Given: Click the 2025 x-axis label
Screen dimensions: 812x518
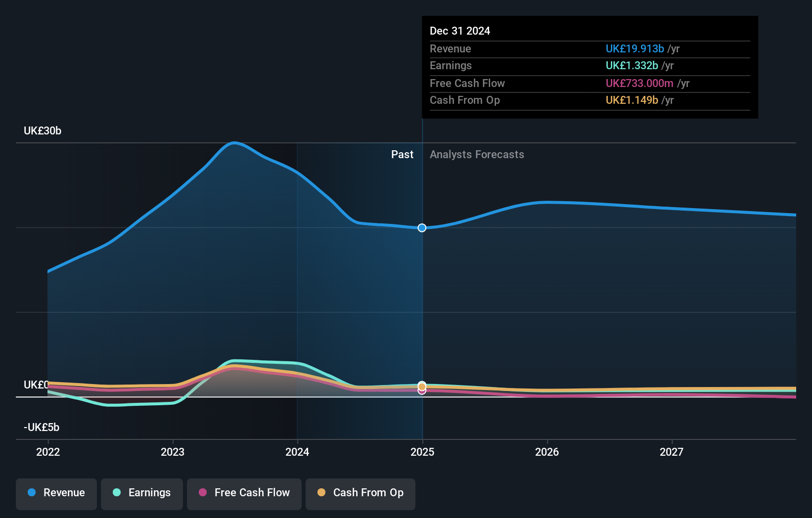Looking at the screenshot, I should [422, 452].
